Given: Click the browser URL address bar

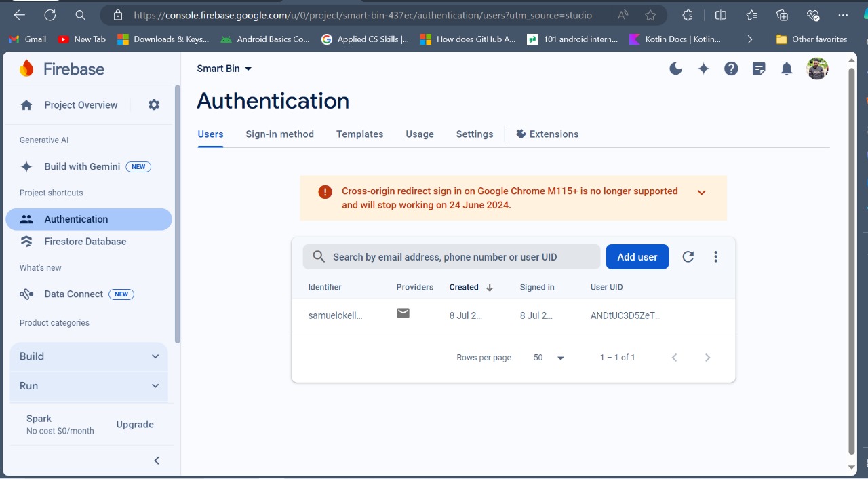Looking at the screenshot, I should pyautogui.click(x=363, y=15).
